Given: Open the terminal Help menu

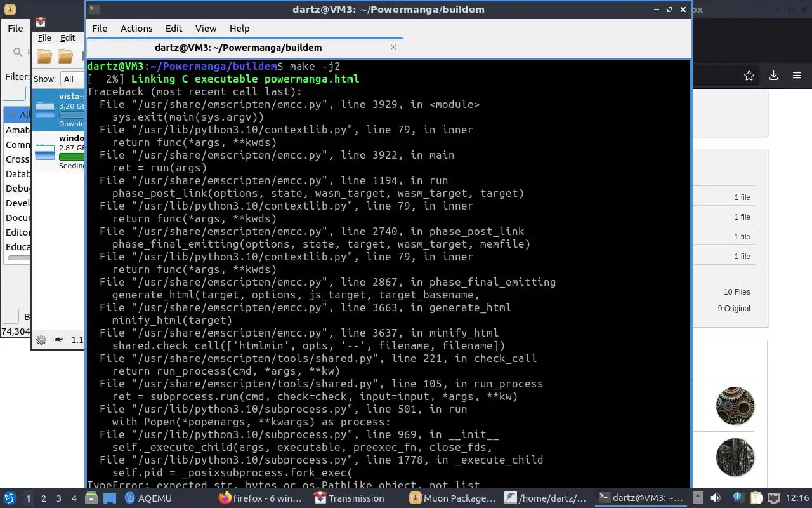Looking at the screenshot, I should click(239, 29).
